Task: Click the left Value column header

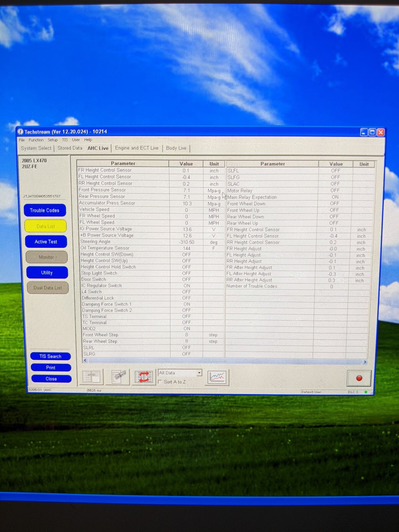Action: (186, 164)
